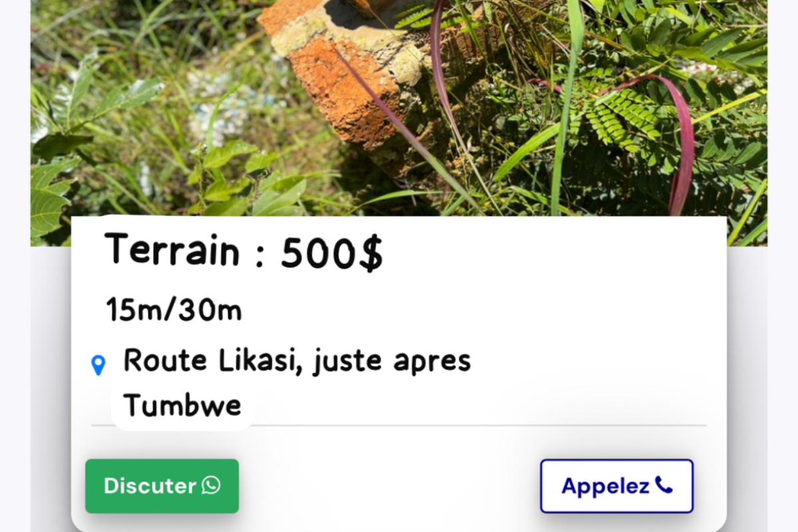Select the Terrain : 500$ title
Screen dimensions: 798x532
[x=244, y=251]
